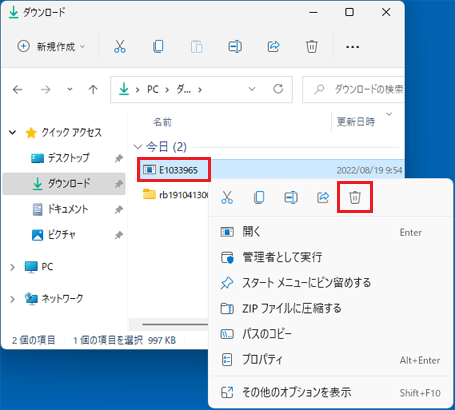This screenshot has width=455, height=410.
Task: Go up one folder level
Action: click(93, 89)
